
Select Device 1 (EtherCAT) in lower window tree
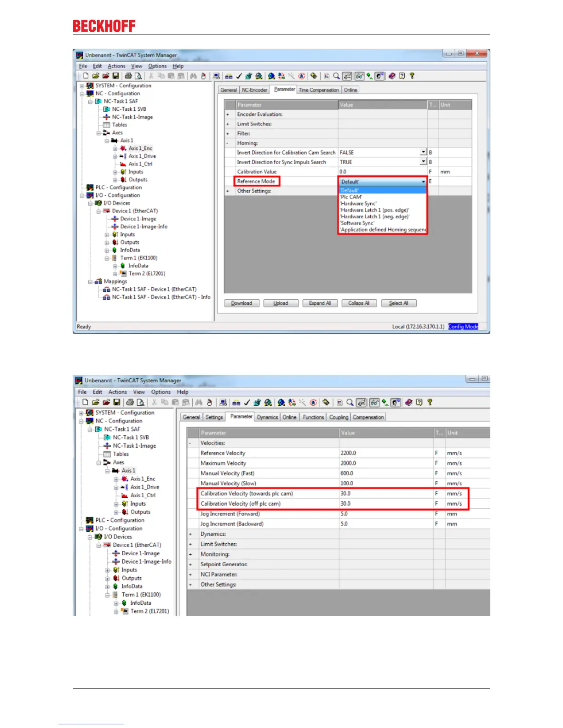[x=137, y=545]
